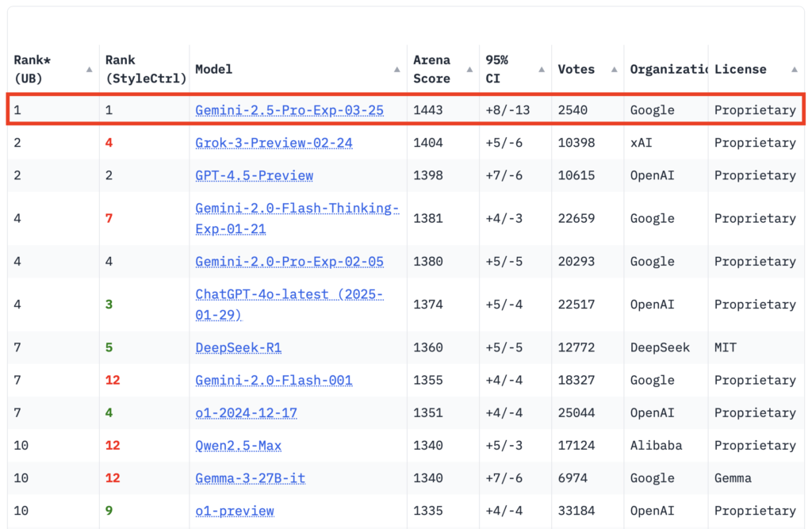Click votes value 18327

pos(576,381)
